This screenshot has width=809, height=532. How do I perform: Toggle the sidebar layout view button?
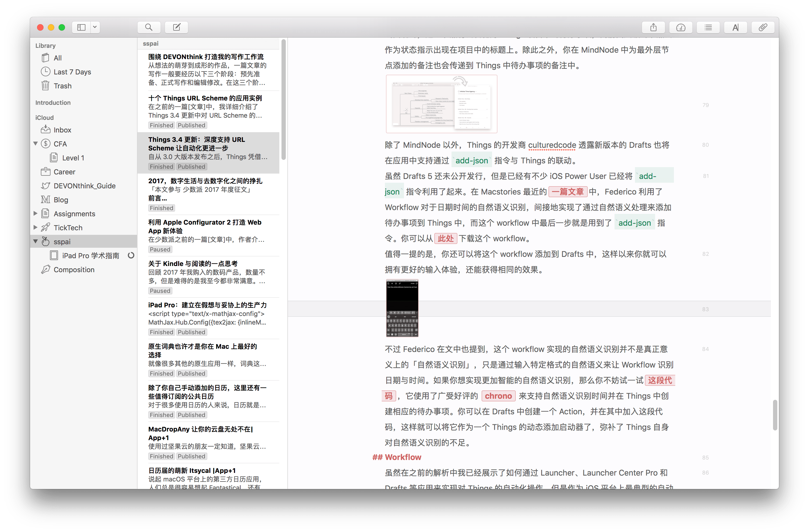pyautogui.click(x=81, y=27)
